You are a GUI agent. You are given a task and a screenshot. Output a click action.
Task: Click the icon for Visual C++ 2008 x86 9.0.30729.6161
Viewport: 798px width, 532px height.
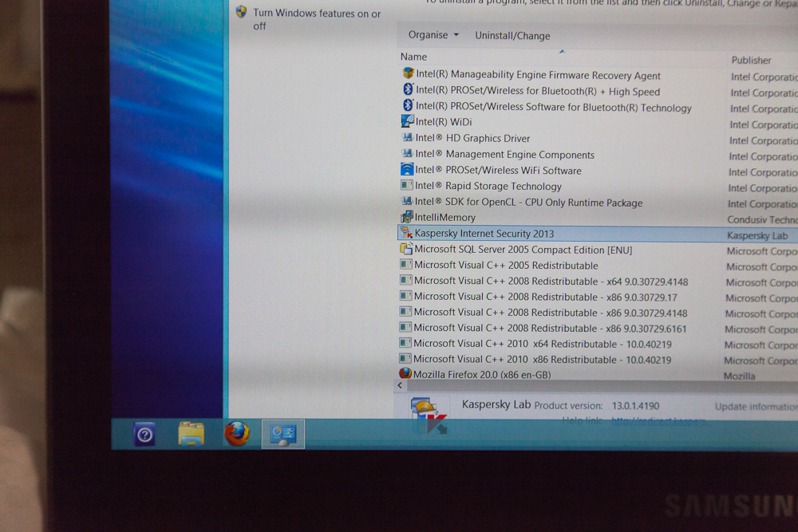[405, 327]
